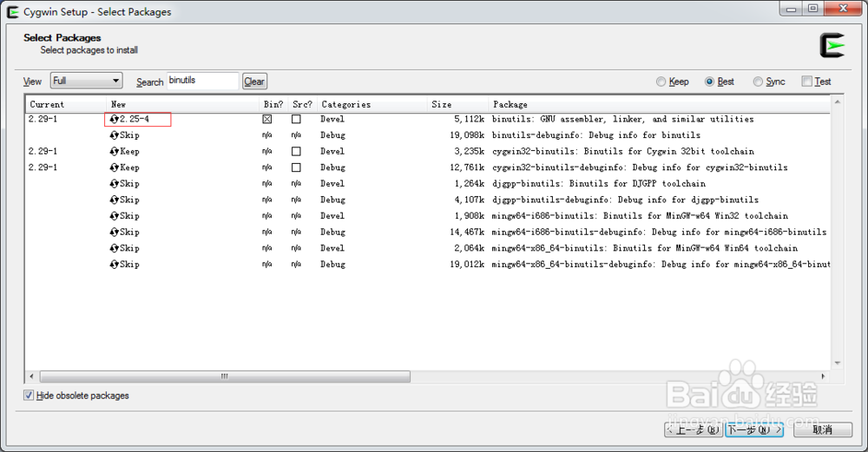Click the Categories column header

(372, 104)
